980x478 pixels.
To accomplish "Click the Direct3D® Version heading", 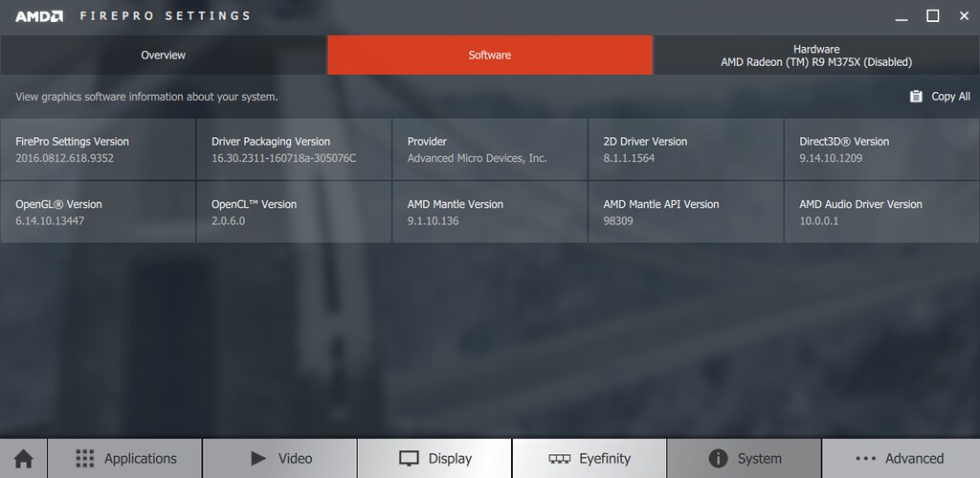I will [844, 142].
